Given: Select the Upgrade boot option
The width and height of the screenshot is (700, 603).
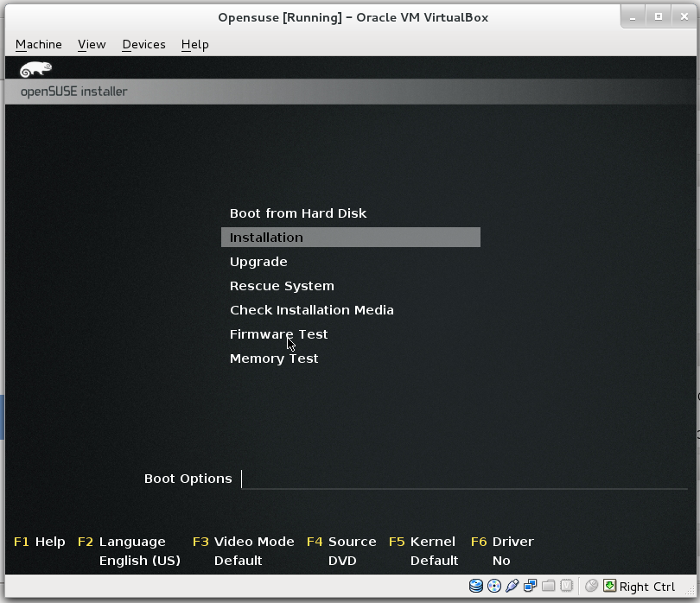Looking at the screenshot, I should coord(258,261).
